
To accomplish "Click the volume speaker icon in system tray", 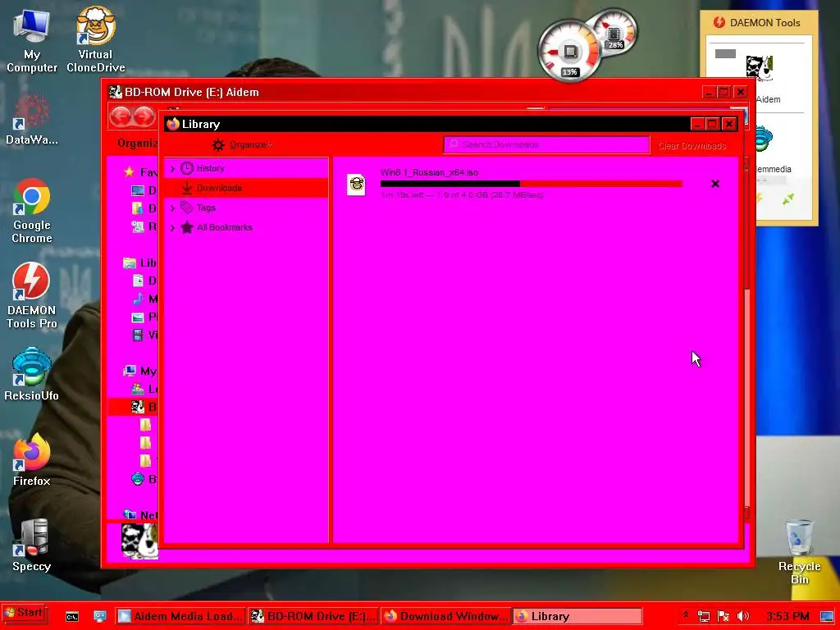I will point(742,616).
